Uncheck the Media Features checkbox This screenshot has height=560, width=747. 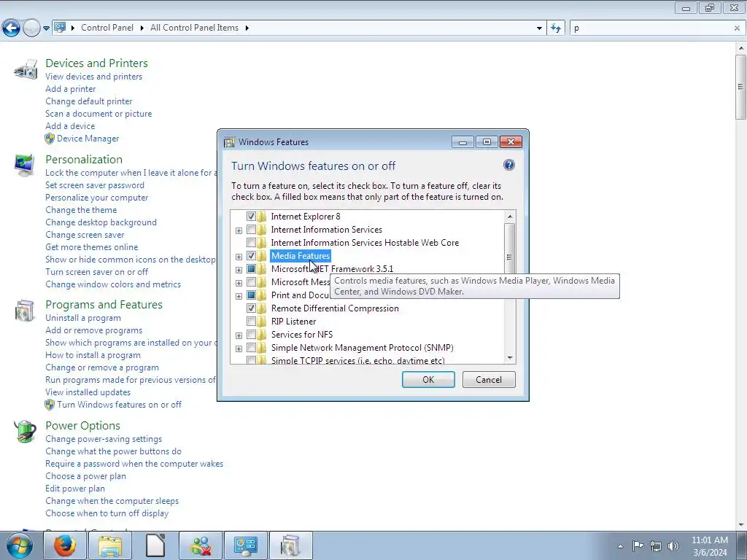pos(251,256)
